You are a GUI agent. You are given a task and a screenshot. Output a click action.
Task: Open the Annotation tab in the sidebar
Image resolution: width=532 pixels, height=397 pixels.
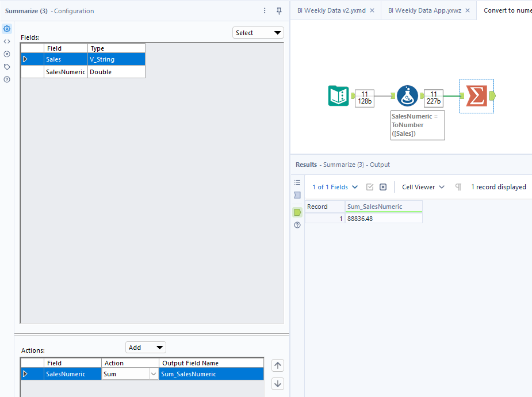click(x=7, y=66)
